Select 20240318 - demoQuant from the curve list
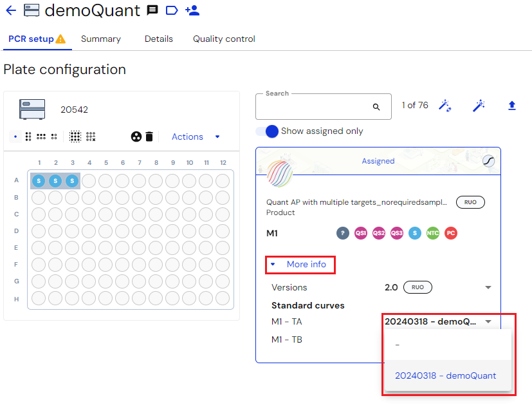Viewport: 532px width, 407px height. tap(447, 375)
